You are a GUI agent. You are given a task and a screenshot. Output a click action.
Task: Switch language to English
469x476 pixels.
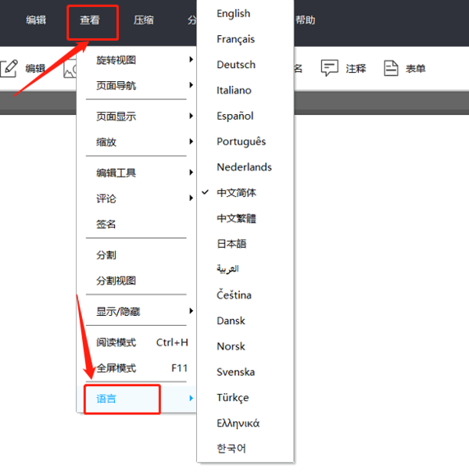[x=234, y=13]
